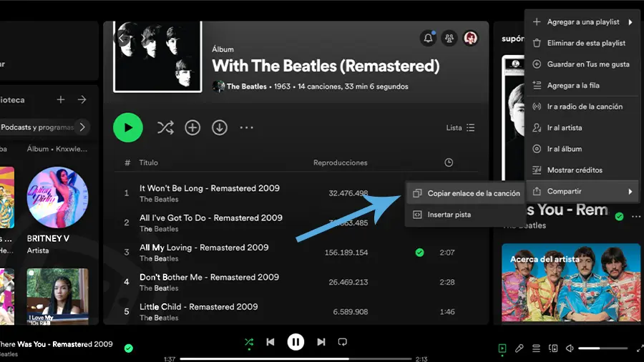
Task: Open connect to a device icon
Action: (x=553, y=348)
